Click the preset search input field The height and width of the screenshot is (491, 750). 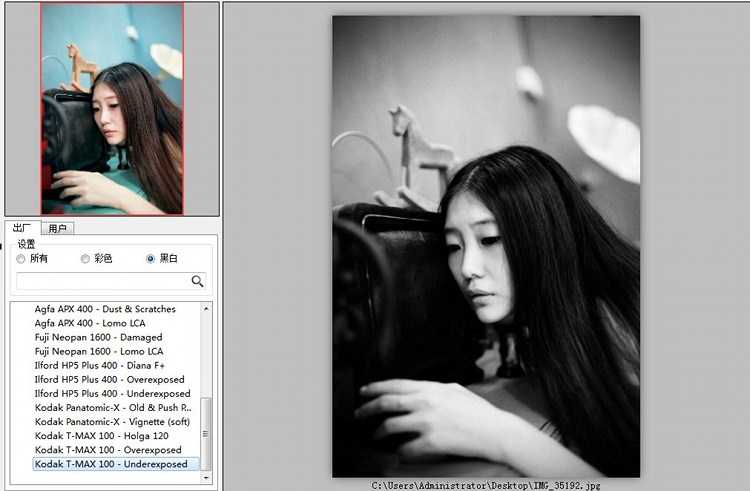point(100,281)
